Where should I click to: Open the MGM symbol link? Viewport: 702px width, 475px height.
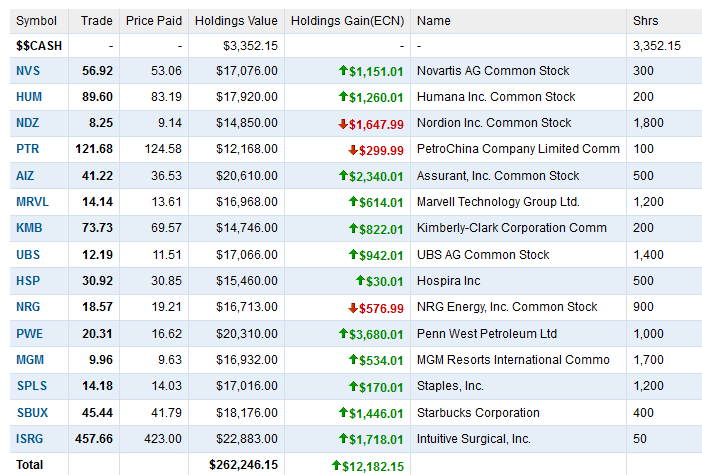(30, 359)
